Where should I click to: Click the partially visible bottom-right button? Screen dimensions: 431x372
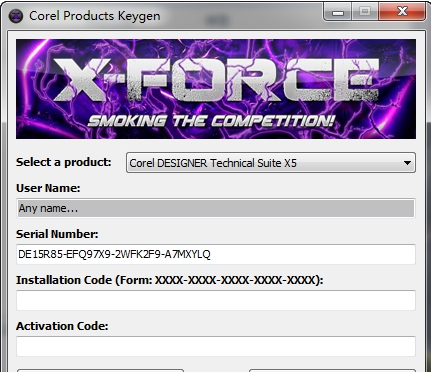(332, 370)
